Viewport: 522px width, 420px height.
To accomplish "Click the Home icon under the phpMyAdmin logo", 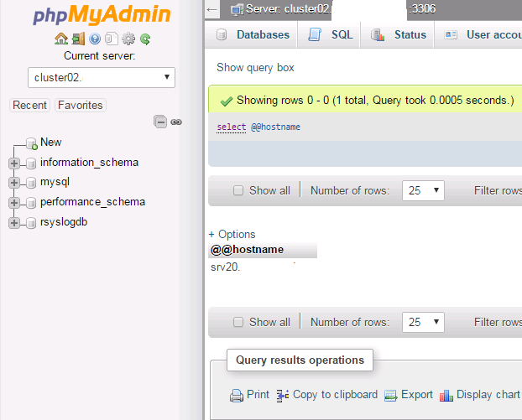I will click(61, 39).
